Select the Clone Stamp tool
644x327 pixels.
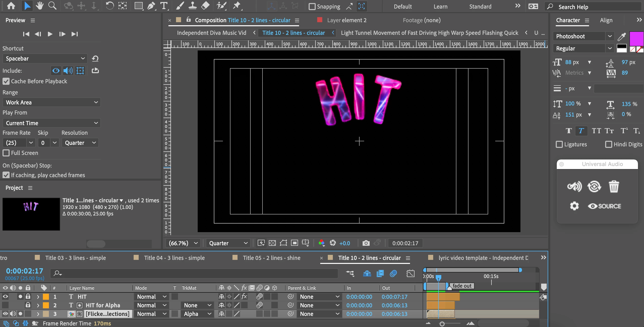pyautogui.click(x=193, y=6)
